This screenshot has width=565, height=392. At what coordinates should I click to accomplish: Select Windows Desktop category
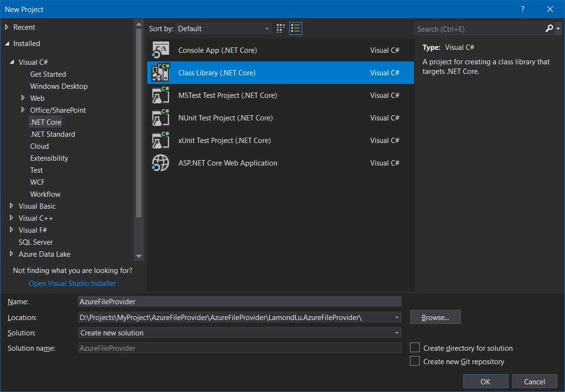coord(59,86)
